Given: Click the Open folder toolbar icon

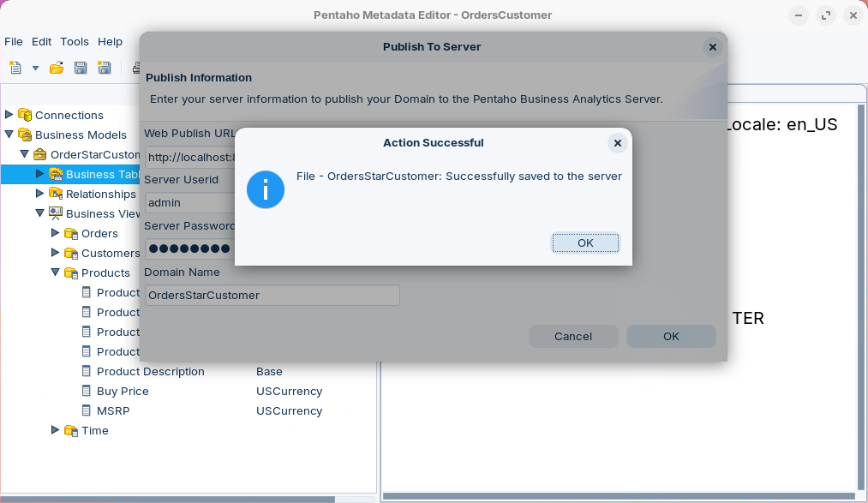Looking at the screenshot, I should coord(57,68).
